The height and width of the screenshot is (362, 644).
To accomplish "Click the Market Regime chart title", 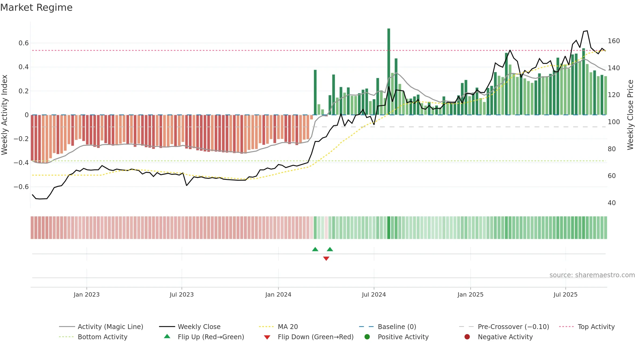I will (x=36, y=8).
